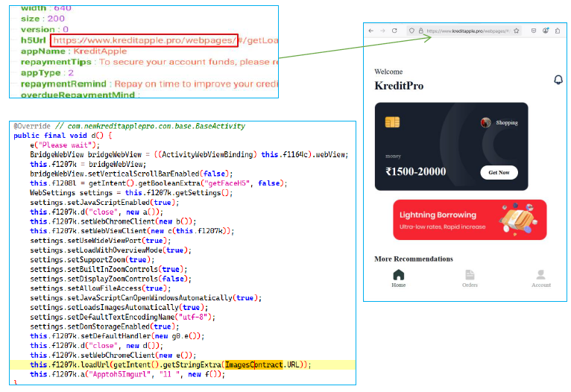Click the Get Now button
571x392 pixels.
[499, 172]
